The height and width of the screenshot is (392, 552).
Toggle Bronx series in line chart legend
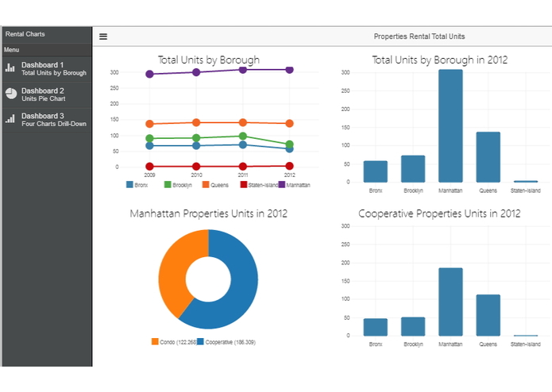pyautogui.click(x=137, y=185)
